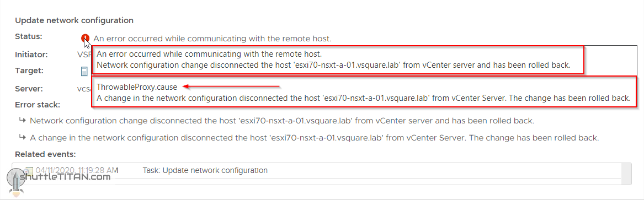Click the 'Server:' label

(29, 89)
